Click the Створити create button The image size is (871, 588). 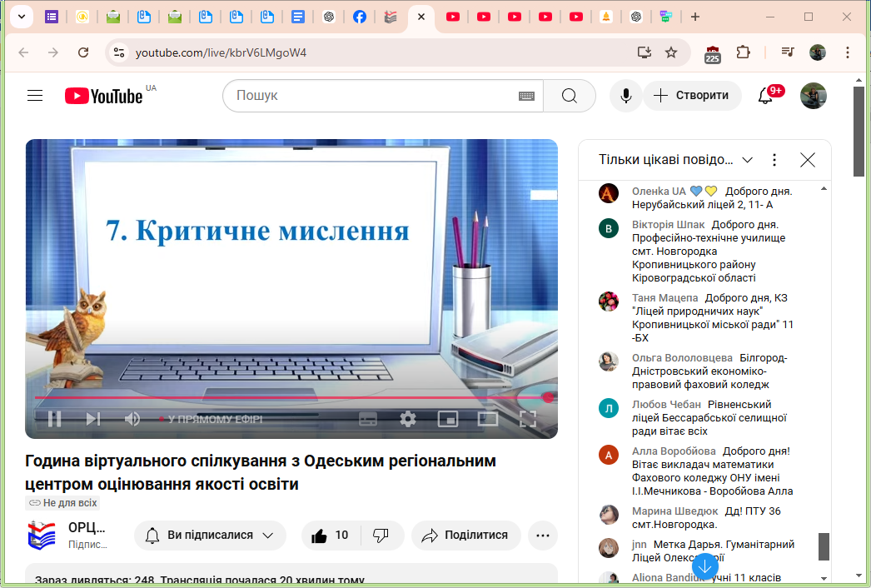pos(691,96)
